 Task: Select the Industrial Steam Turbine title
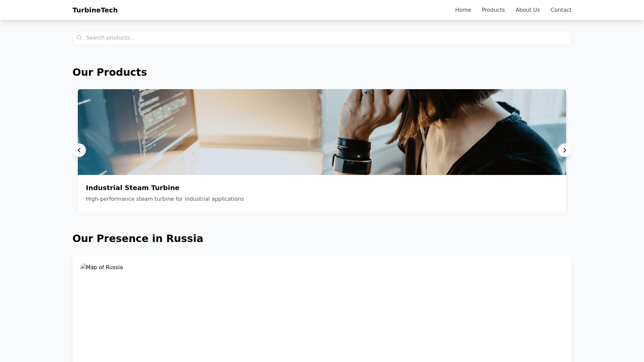point(132,188)
